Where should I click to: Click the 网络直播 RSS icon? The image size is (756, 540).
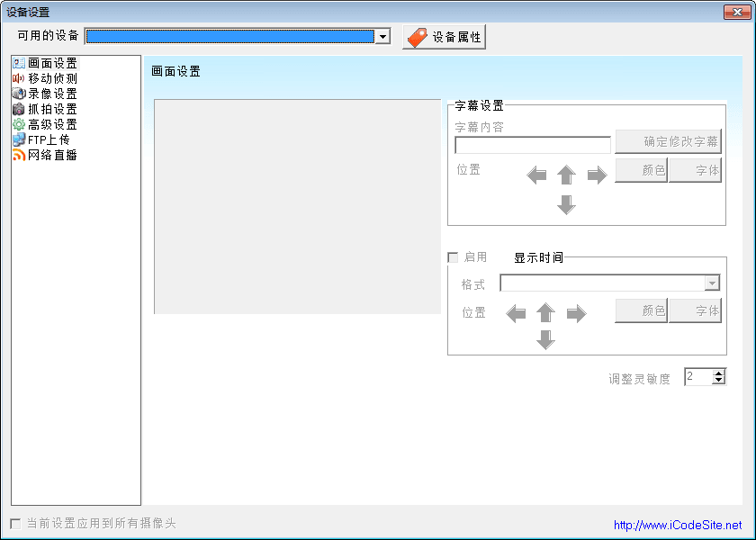pos(19,155)
